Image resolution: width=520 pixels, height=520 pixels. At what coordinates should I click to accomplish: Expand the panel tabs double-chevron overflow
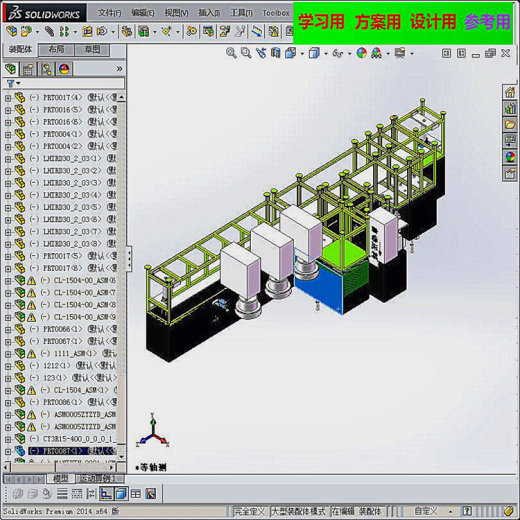[x=119, y=69]
